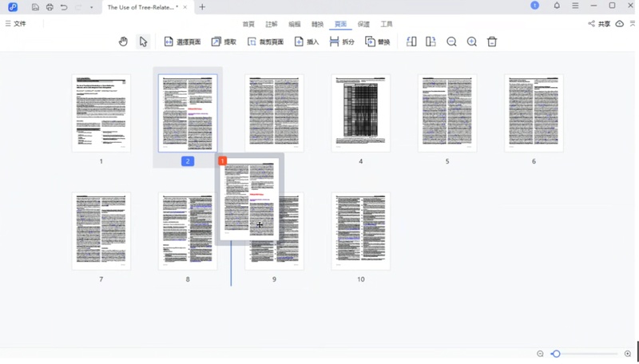Viewport: 639px width, 364px height.
Task: Switch to the 註解 tab
Action: pos(272,24)
